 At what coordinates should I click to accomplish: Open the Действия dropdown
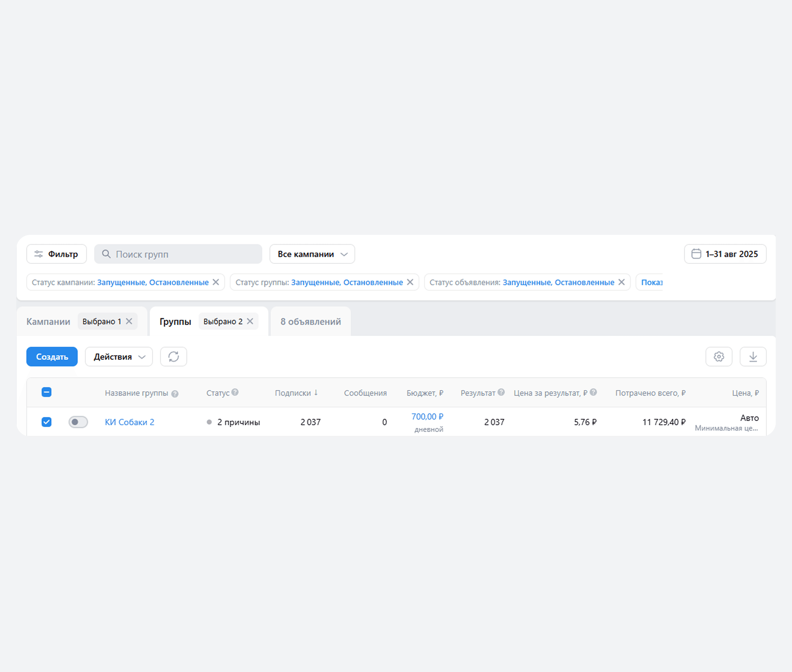119,357
